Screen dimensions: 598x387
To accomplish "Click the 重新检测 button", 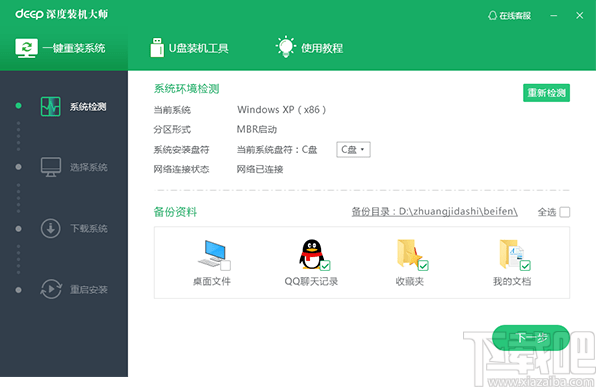I will tap(546, 93).
